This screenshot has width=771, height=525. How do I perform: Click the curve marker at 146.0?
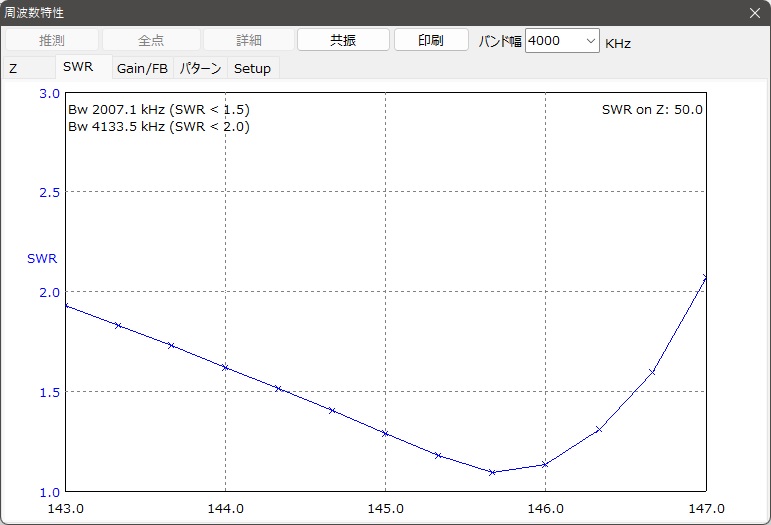tap(545, 464)
